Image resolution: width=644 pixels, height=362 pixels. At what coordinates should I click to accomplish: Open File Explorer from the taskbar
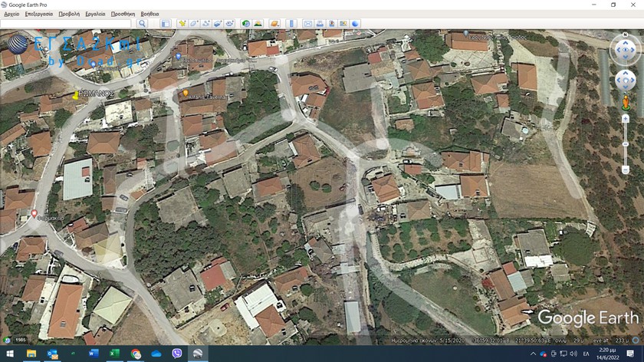tap(31, 354)
